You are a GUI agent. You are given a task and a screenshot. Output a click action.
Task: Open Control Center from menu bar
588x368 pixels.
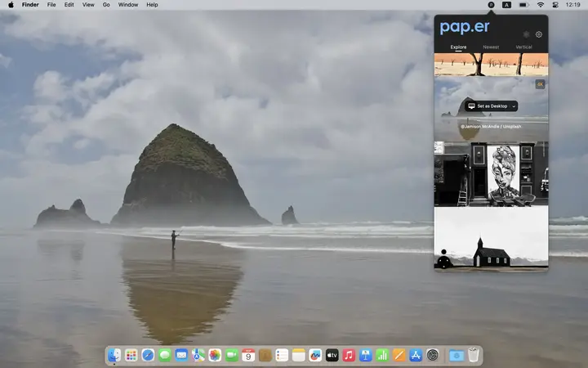[555, 5]
